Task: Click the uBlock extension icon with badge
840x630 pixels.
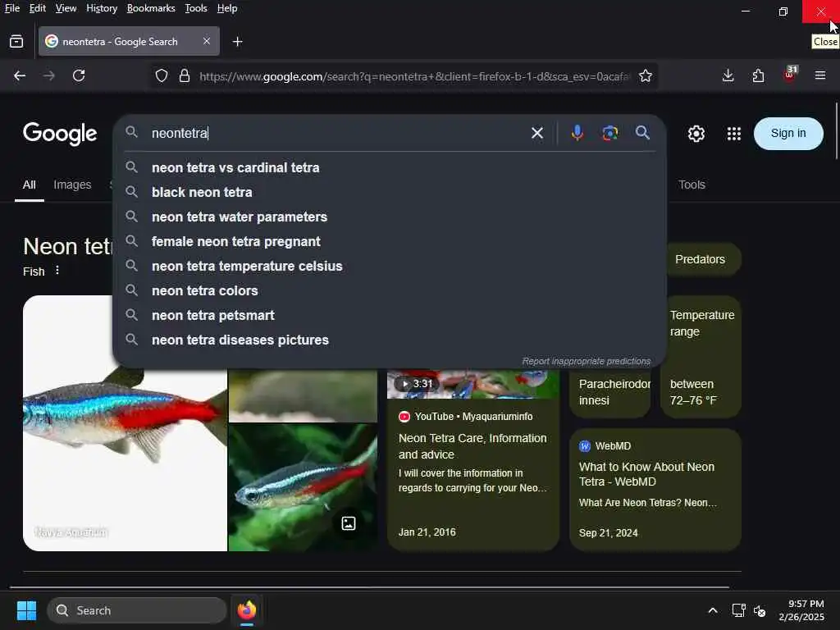Action: tap(790, 75)
